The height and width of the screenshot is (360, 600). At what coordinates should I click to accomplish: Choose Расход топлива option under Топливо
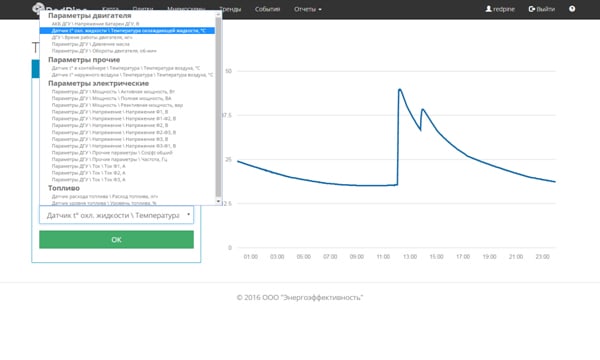[x=127, y=196]
